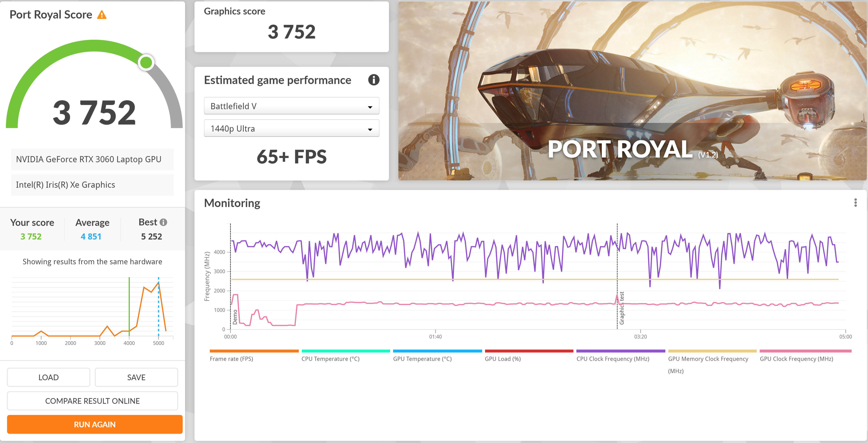
Task: Click the LOAD button
Action: [49, 377]
